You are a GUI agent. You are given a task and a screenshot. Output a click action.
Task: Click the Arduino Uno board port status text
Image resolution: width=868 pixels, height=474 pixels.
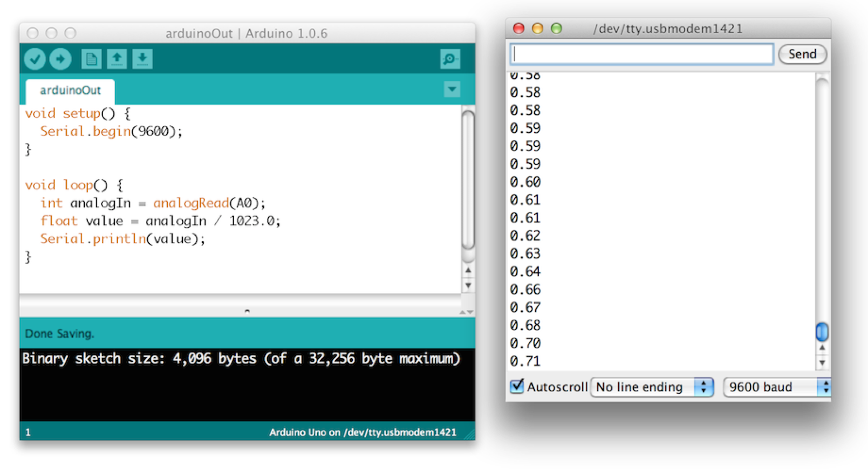coord(363,432)
